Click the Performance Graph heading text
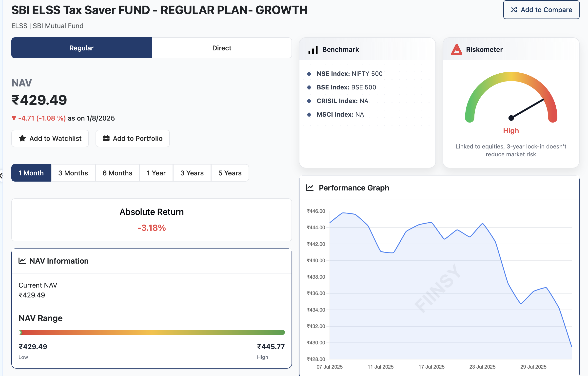The height and width of the screenshot is (376, 588). [x=354, y=188]
